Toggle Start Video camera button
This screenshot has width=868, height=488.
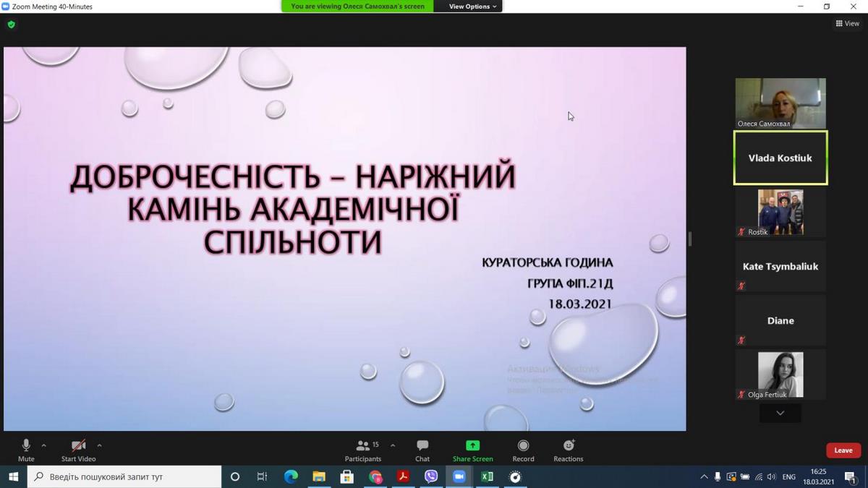coord(78,450)
